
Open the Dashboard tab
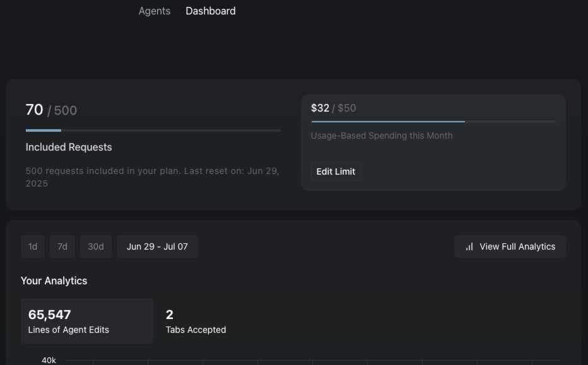[x=211, y=11]
